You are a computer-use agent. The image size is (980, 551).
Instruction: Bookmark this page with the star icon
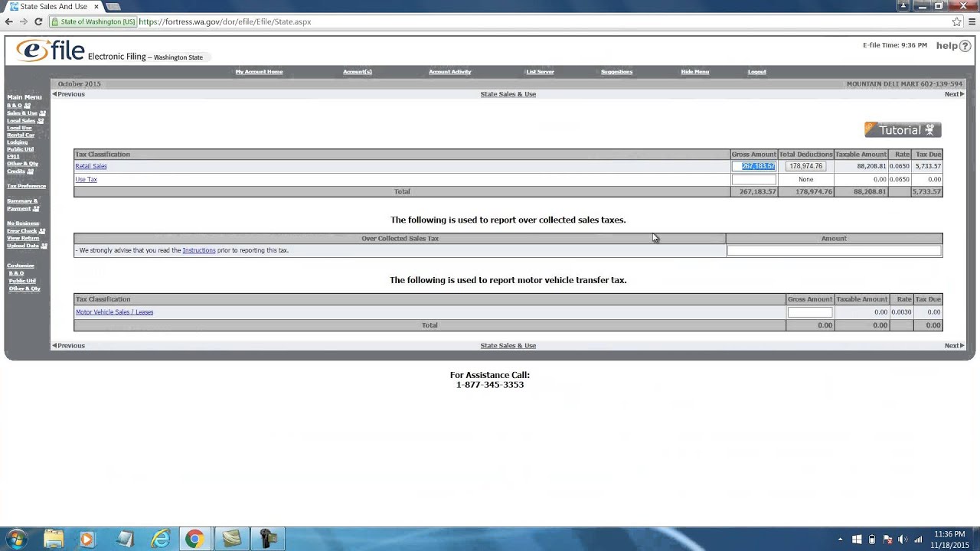click(957, 21)
